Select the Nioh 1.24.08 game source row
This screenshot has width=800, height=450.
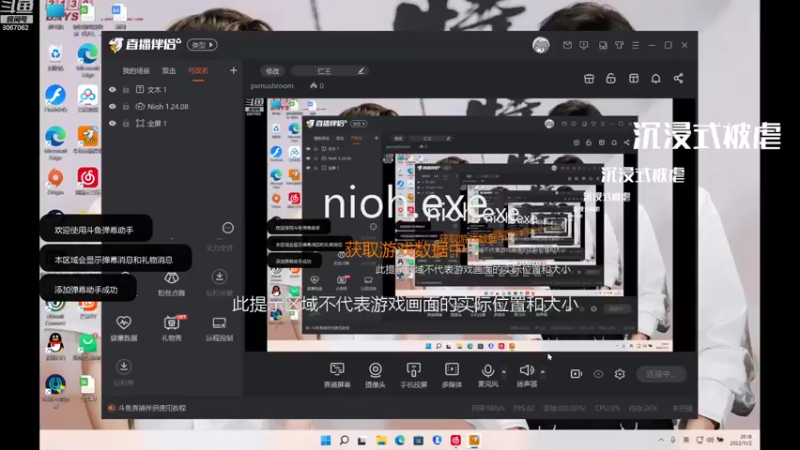[x=171, y=106]
